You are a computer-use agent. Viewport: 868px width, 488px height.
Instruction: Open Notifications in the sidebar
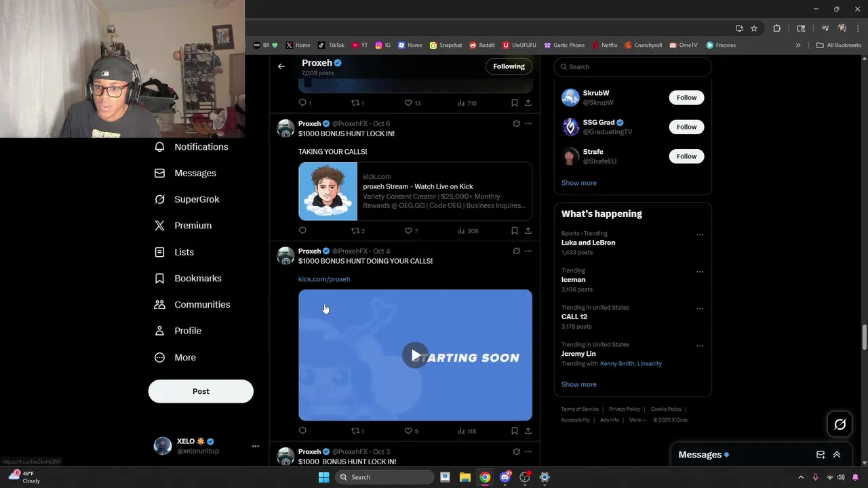191,147
